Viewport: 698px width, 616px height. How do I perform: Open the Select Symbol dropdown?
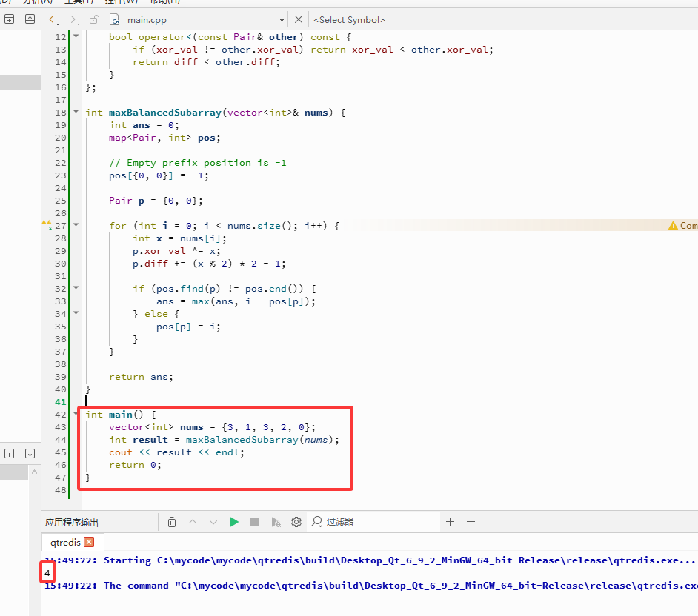[x=350, y=19]
